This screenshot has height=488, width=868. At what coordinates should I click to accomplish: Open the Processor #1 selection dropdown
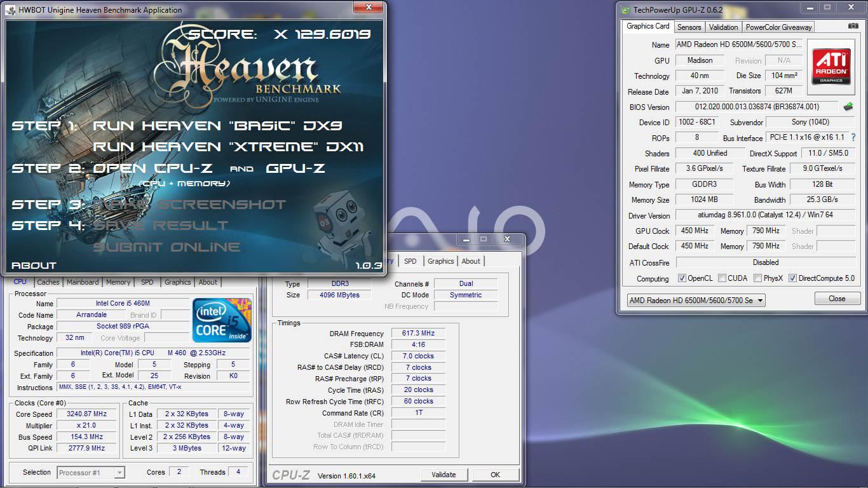tap(91, 472)
